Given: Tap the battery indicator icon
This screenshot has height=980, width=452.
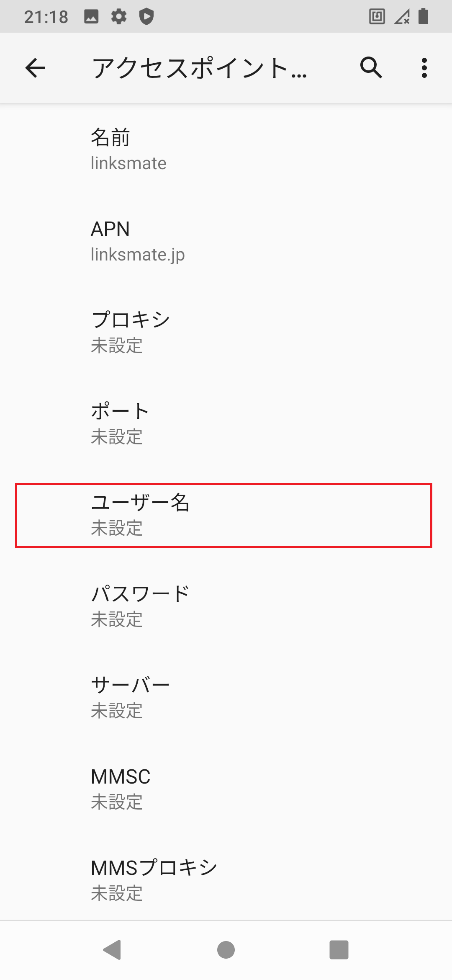Looking at the screenshot, I should click(x=424, y=16).
